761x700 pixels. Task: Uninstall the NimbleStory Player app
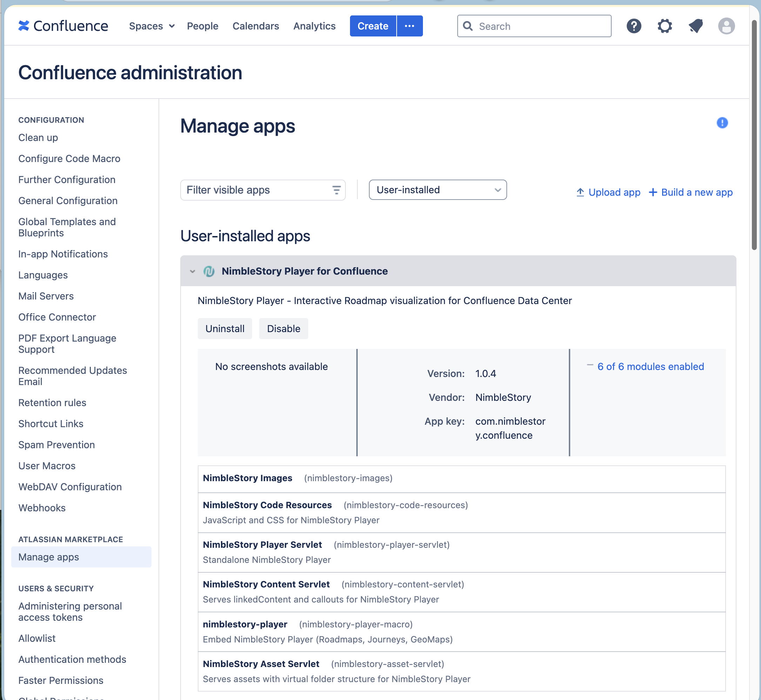(x=225, y=328)
